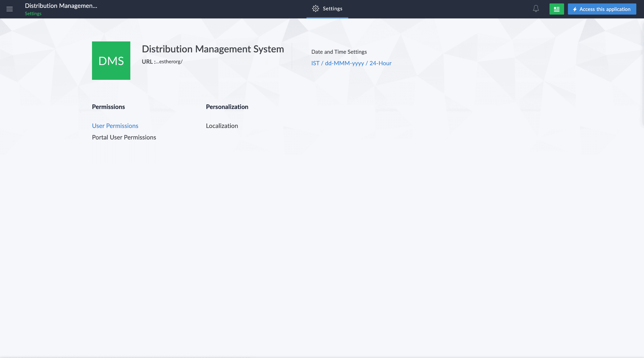
Task: Click the notification bell icon
Action: tap(536, 9)
